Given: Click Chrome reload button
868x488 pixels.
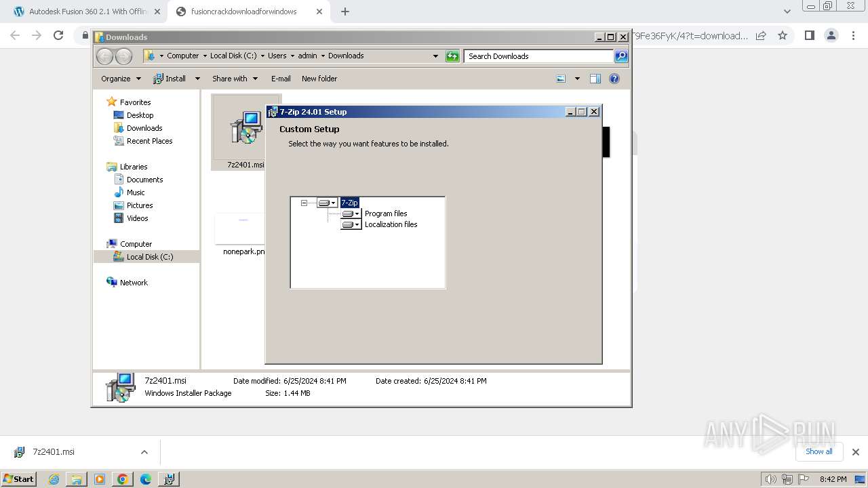Looking at the screenshot, I should tap(58, 35).
